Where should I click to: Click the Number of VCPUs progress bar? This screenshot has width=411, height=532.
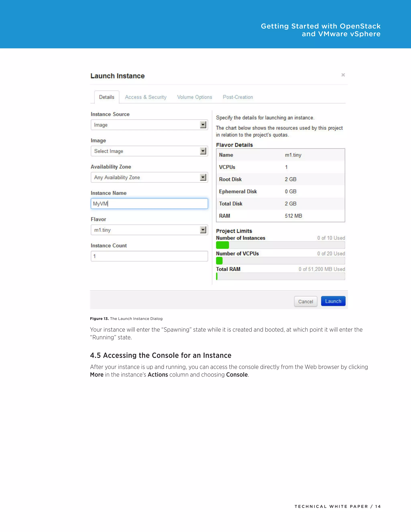coord(281,261)
